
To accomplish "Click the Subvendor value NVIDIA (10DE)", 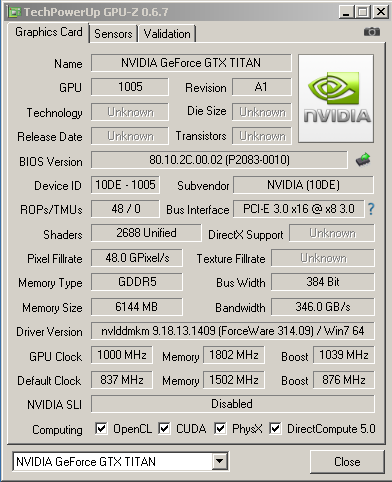I will pyautogui.click(x=303, y=185).
